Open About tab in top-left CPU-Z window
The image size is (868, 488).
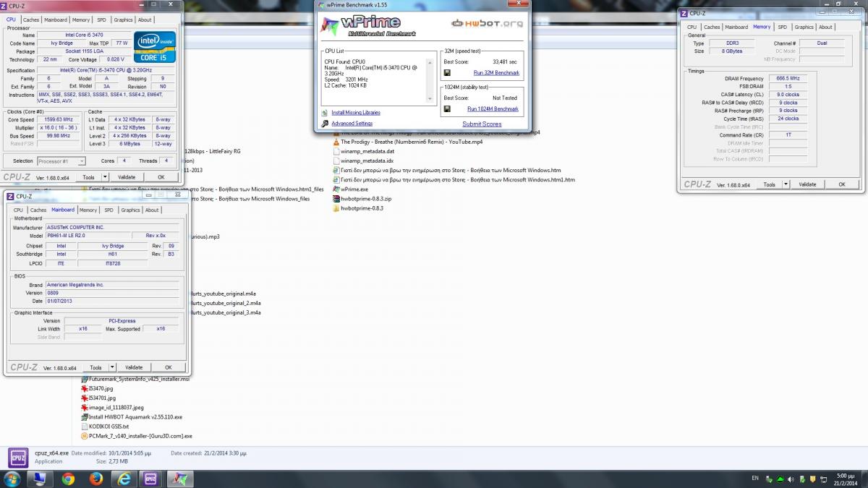pos(145,20)
